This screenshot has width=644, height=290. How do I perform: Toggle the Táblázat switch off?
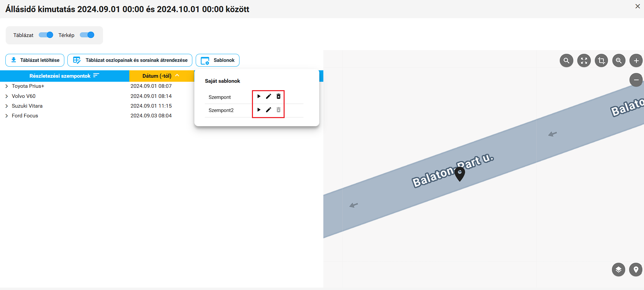point(46,35)
